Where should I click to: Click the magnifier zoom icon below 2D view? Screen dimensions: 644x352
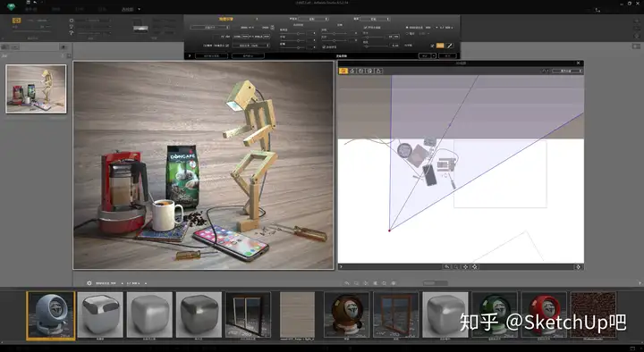point(456,266)
